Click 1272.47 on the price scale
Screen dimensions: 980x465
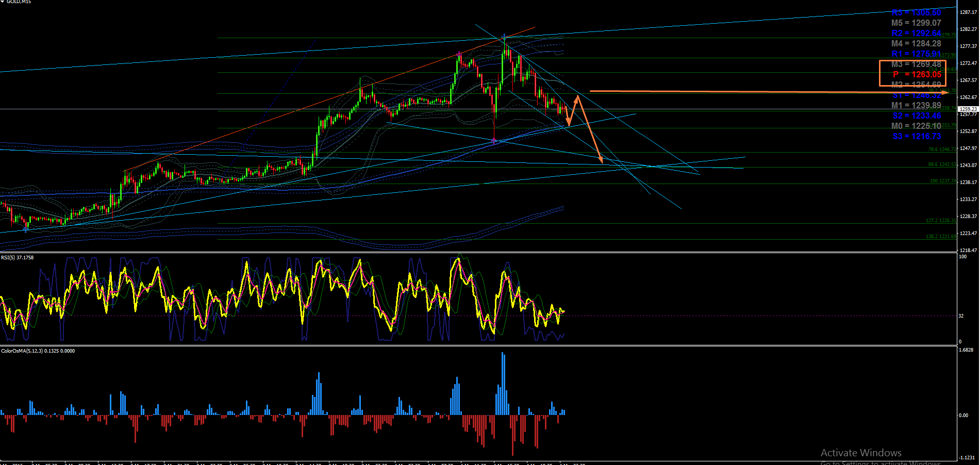click(x=969, y=63)
